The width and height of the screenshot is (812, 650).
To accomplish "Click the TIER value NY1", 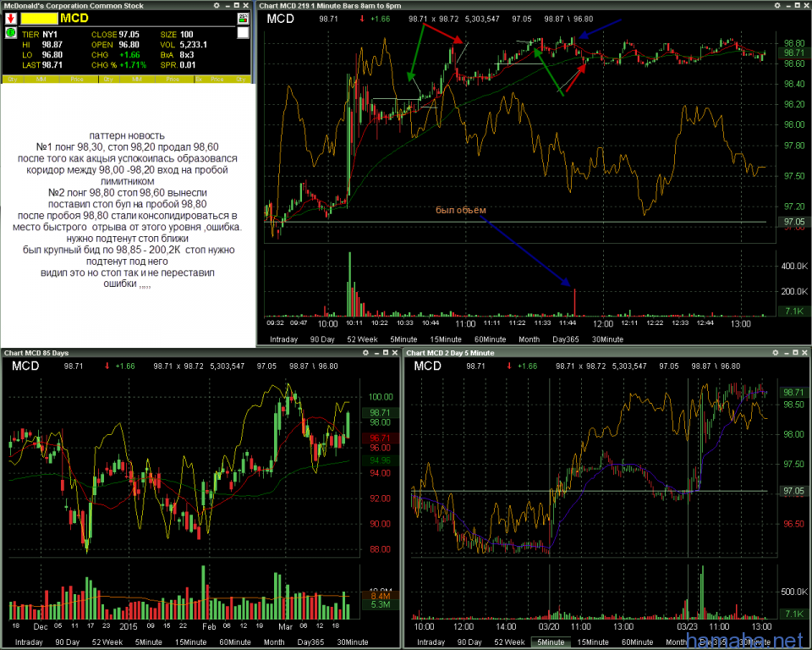I will pyautogui.click(x=50, y=34).
